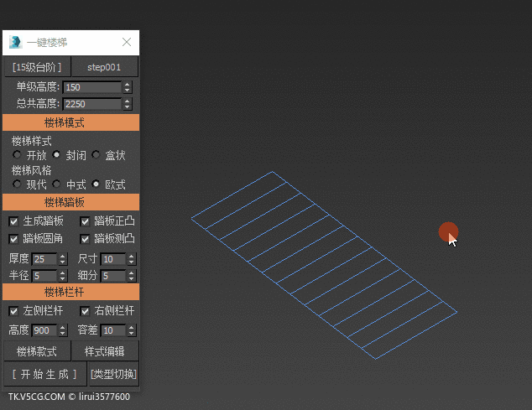
Task: Uncheck the 生成踏板 checkbox
Action: [x=14, y=221]
